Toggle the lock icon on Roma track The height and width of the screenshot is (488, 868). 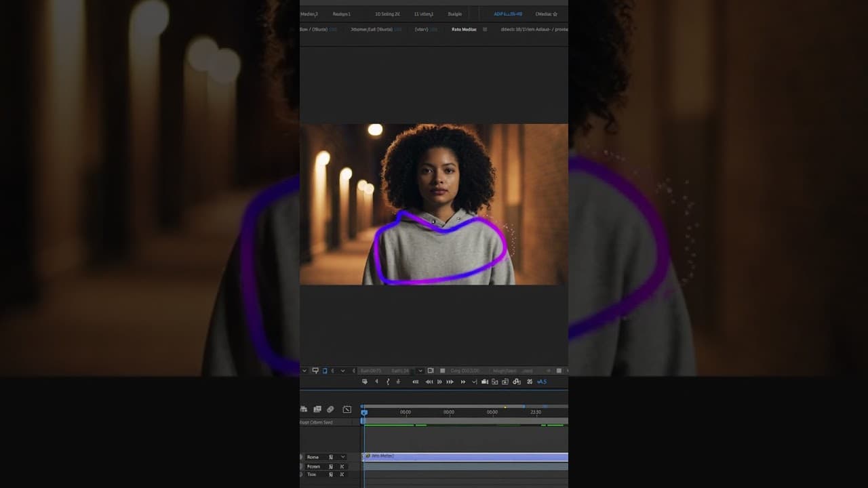[331, 457]
